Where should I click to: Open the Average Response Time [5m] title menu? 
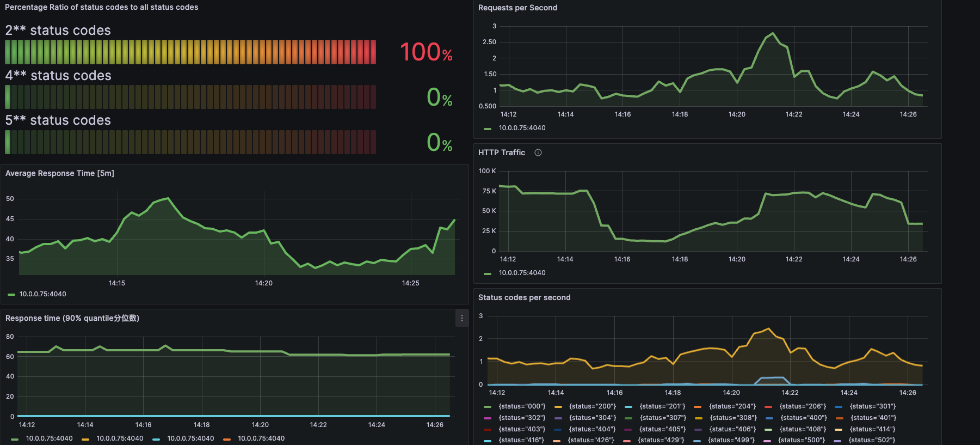(60, 173)
